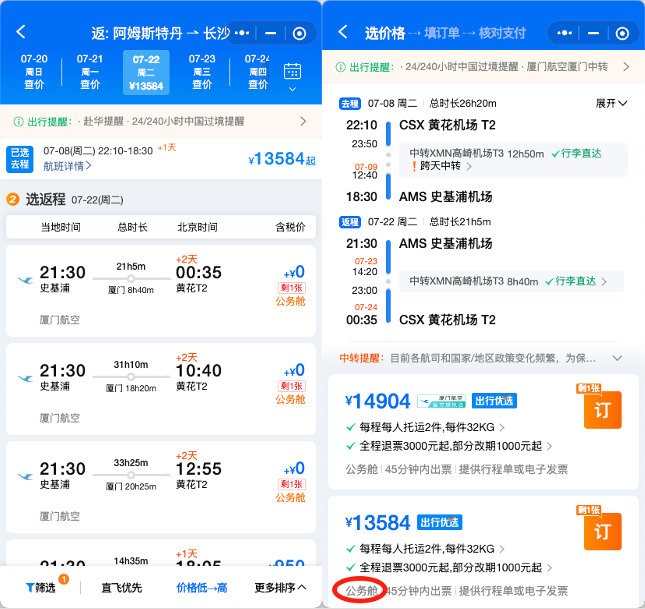Click 北京时间 column header
The height and width of the screenshot is (609, 645).
[x=197, y=227]
